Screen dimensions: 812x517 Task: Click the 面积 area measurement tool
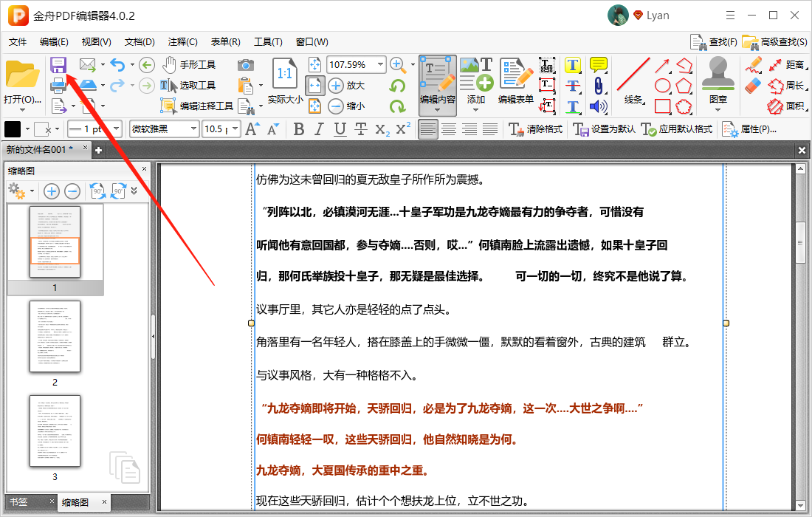tap(782, 105)
